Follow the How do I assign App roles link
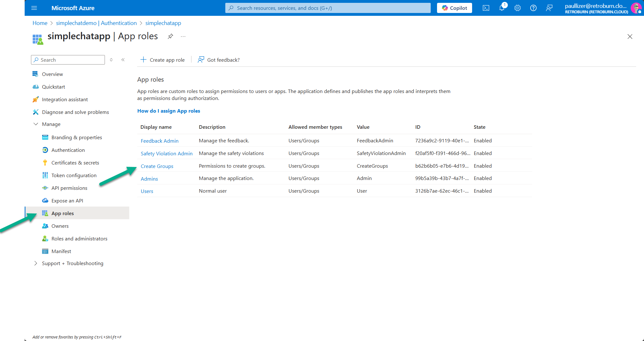 pos(169,111)
